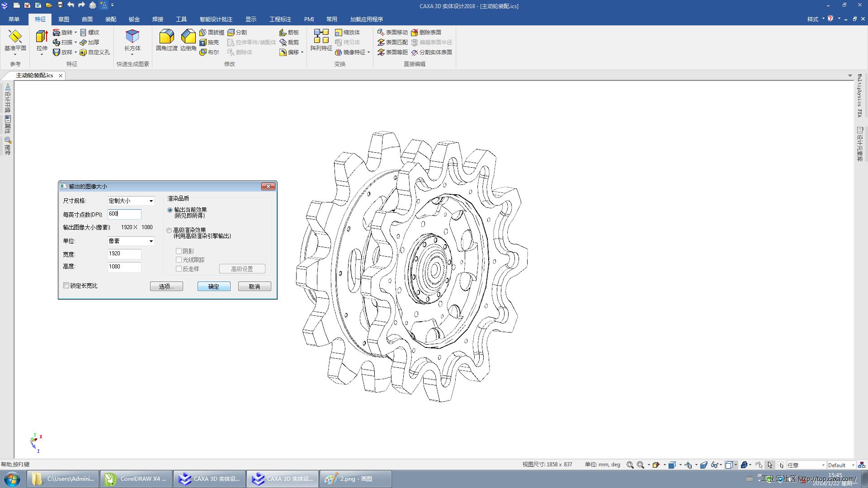Click the 确定 button
Viewport: 868px width, 488px height.
click(214, 286)
